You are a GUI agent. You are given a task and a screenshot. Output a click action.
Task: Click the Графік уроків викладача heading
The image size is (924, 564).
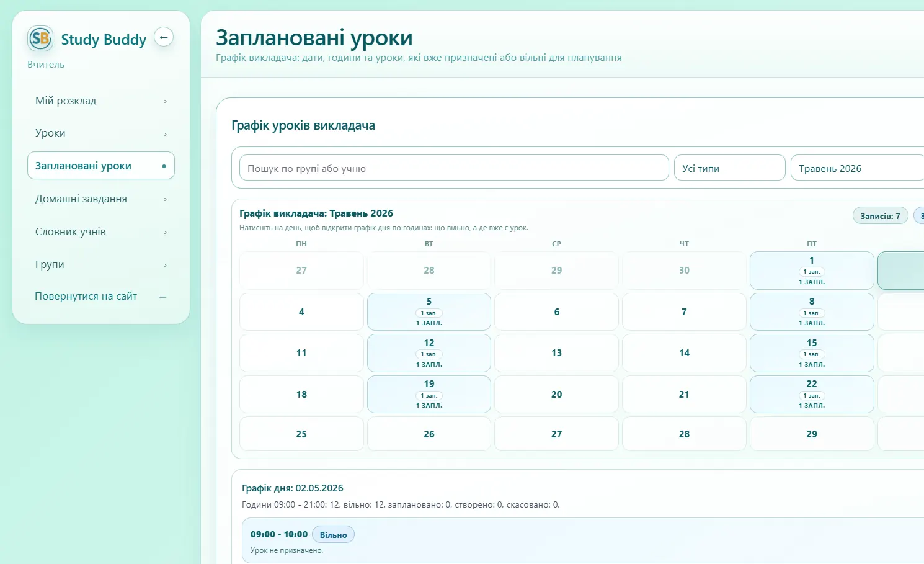[303, 125]
